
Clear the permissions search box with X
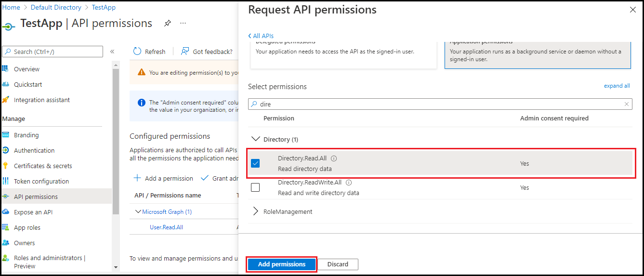click(x=627, y=104)
